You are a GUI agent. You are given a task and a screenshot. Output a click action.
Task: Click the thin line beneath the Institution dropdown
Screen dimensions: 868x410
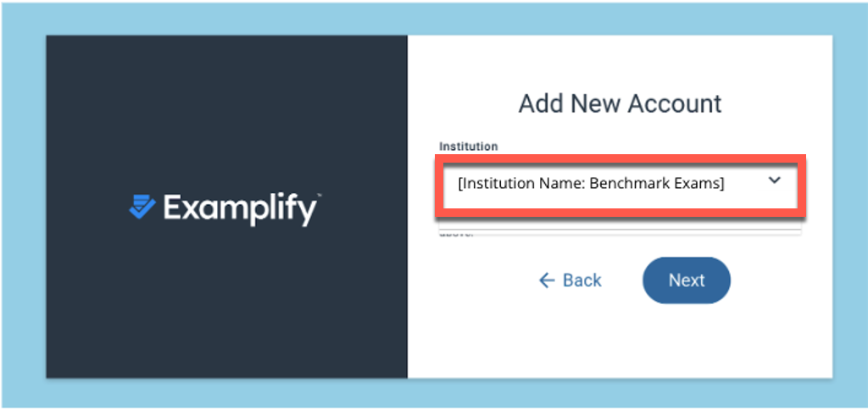[x=619, y=229]
